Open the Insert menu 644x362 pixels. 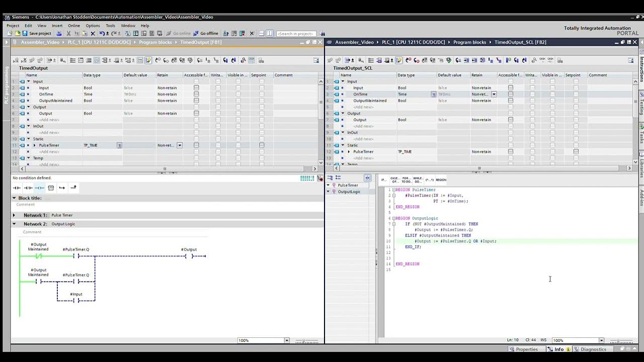[57, 26]
